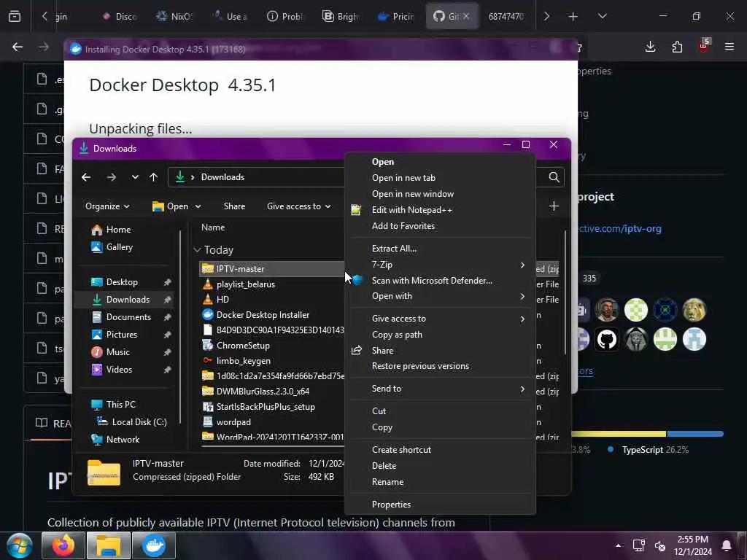Choose Open in context menu
This screenshot has width=747, height=560.
(x=440, y=162)
